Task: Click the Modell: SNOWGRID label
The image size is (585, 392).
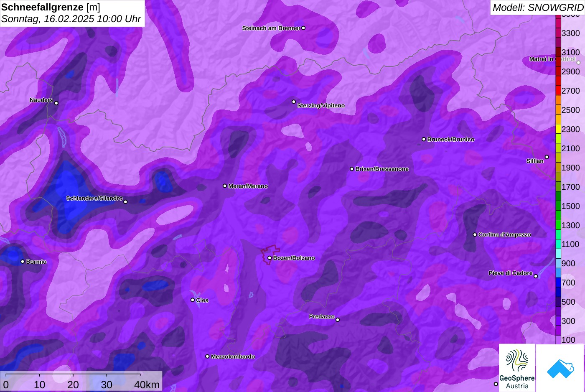Action: (538, 7)
